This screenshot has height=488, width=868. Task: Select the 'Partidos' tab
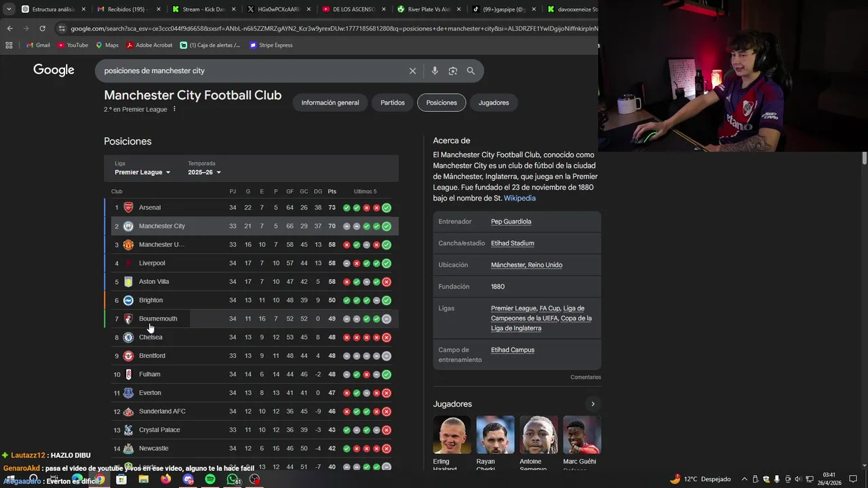click(393, 102)
